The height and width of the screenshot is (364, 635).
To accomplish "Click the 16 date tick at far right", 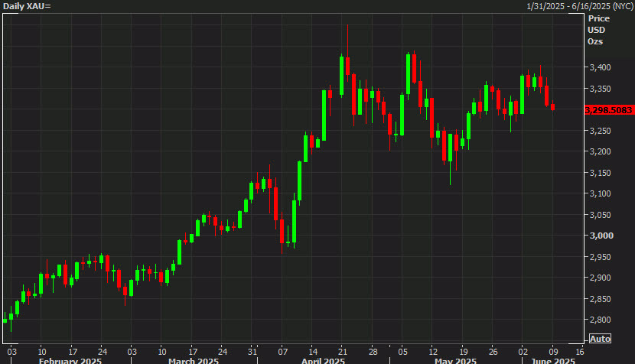I will [579, 349].
